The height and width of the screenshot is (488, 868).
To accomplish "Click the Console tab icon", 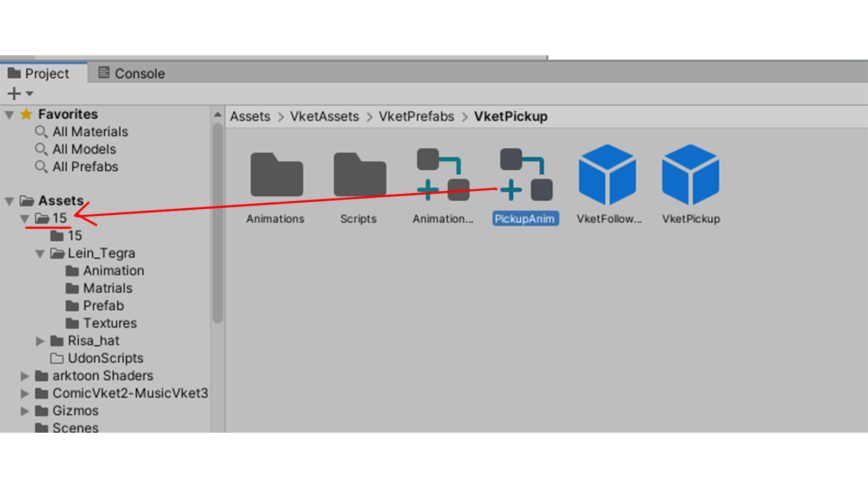I will 104,73.
